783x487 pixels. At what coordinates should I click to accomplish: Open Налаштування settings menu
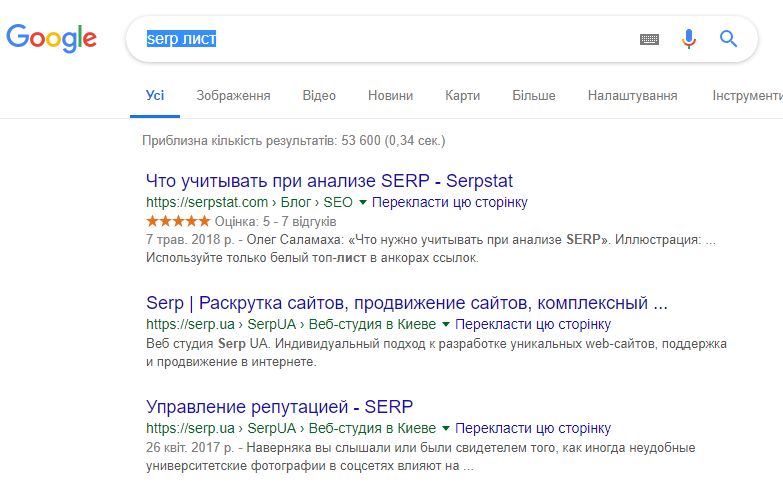click(632, 95)
